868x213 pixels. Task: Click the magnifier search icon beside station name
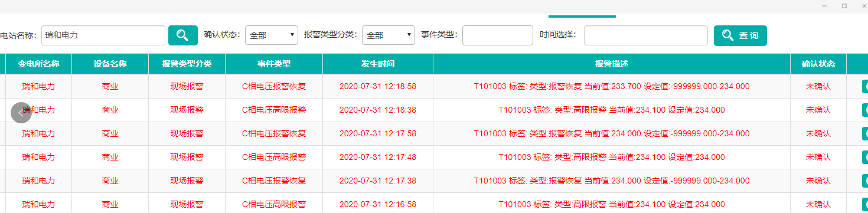point(183,35)
